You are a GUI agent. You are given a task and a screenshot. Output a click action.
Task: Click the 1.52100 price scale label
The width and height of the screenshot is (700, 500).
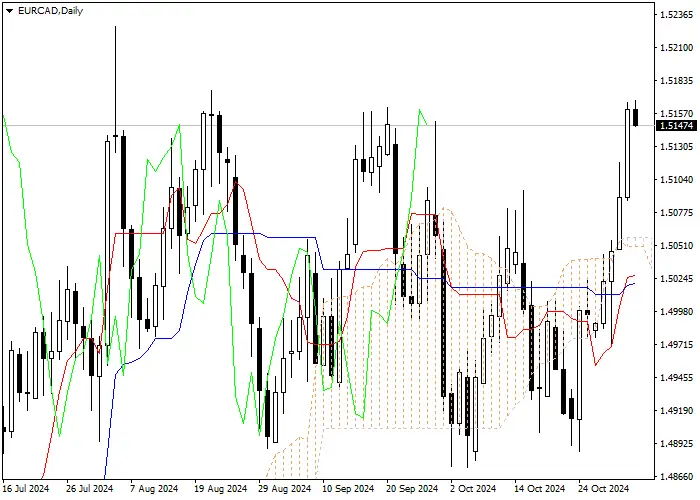coord(676,48)
